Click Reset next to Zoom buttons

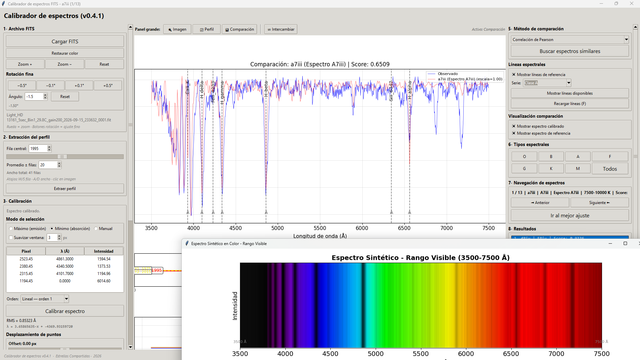(104, 64)
